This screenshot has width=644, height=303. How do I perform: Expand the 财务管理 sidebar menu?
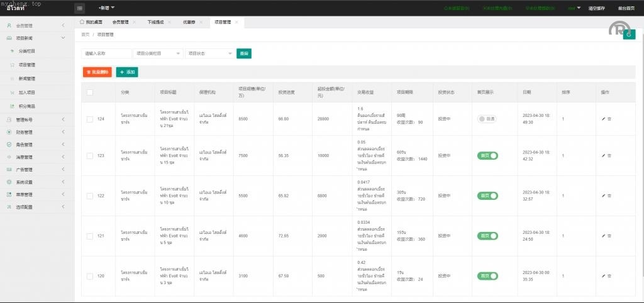click(x=37, y=132)
